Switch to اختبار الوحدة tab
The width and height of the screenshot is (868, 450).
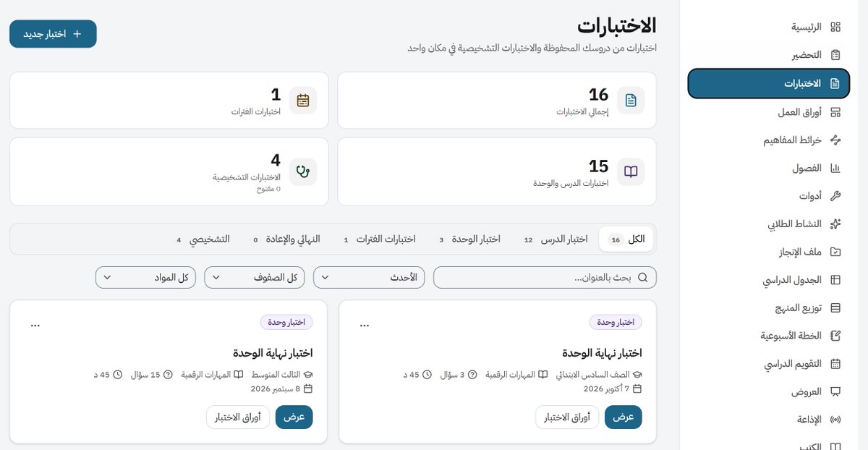pos(469,239)
